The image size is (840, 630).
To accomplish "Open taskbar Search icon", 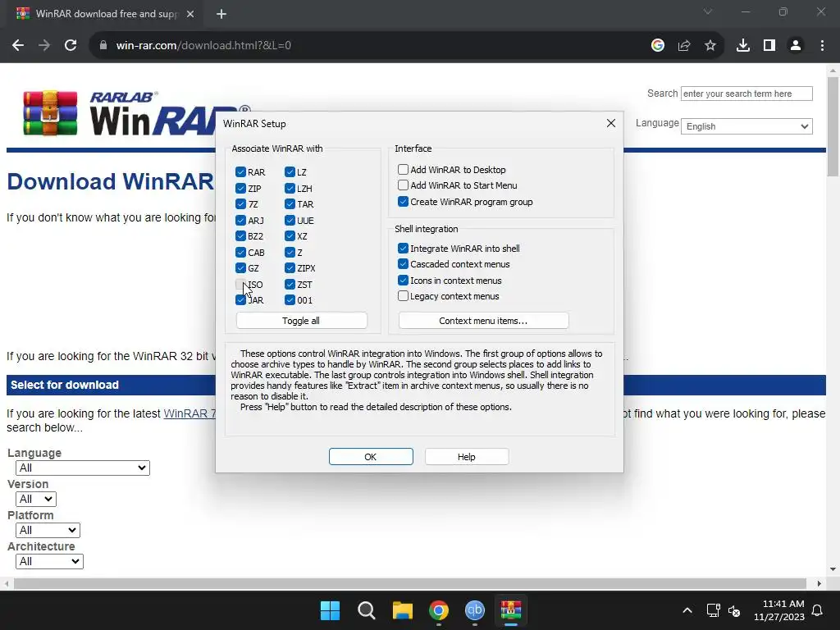I will [367, 610].
